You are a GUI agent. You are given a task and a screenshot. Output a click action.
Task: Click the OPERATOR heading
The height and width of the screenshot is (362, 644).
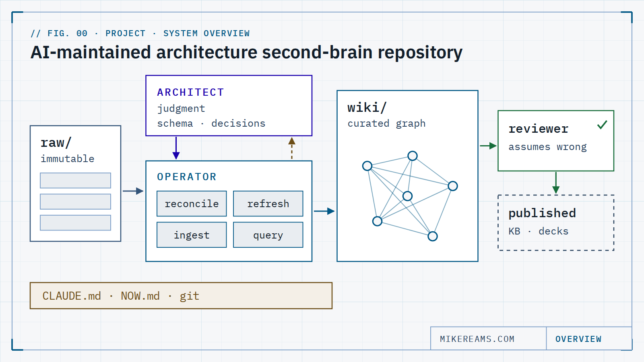(x=187, y=177)
